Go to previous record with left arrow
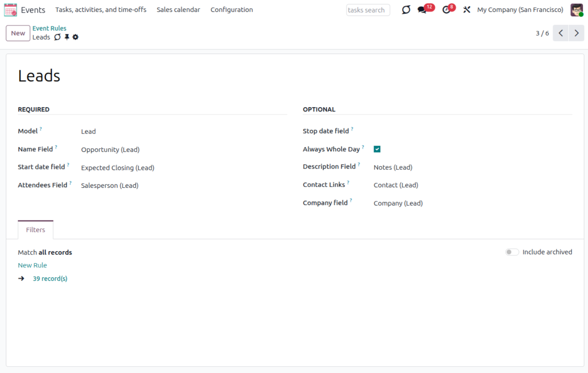This screenshot has height=373, width=588. coord(560,33)
